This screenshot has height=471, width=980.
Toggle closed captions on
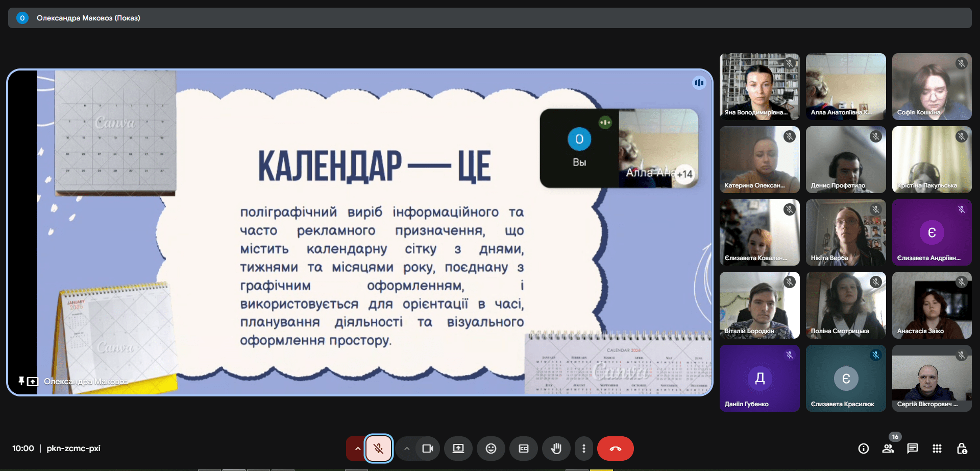(523, 449)
